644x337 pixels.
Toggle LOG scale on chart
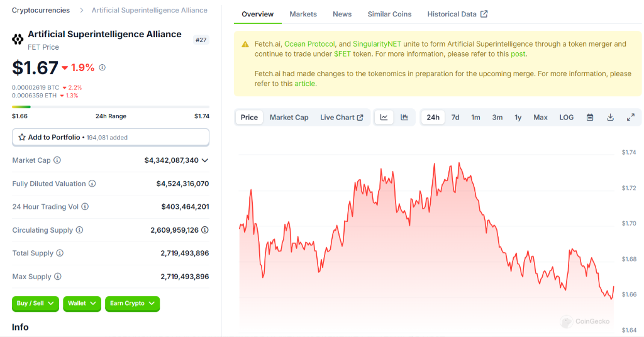567,118
